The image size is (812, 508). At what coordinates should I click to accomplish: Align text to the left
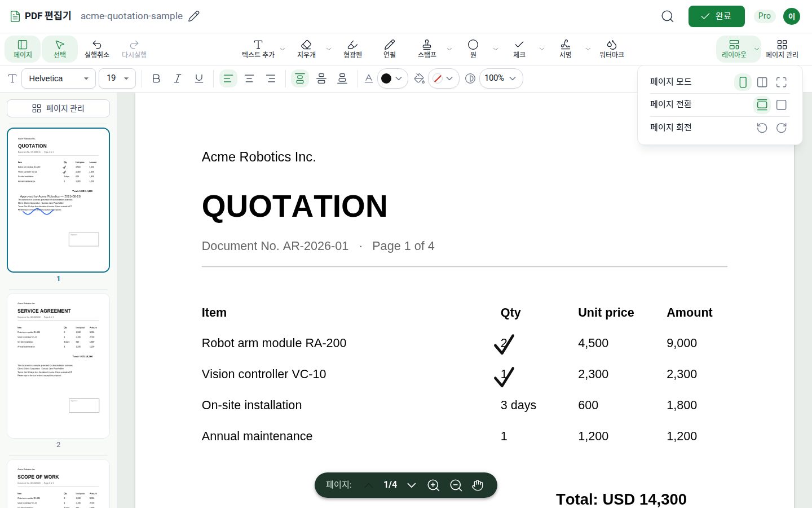(x=228, y=78)
